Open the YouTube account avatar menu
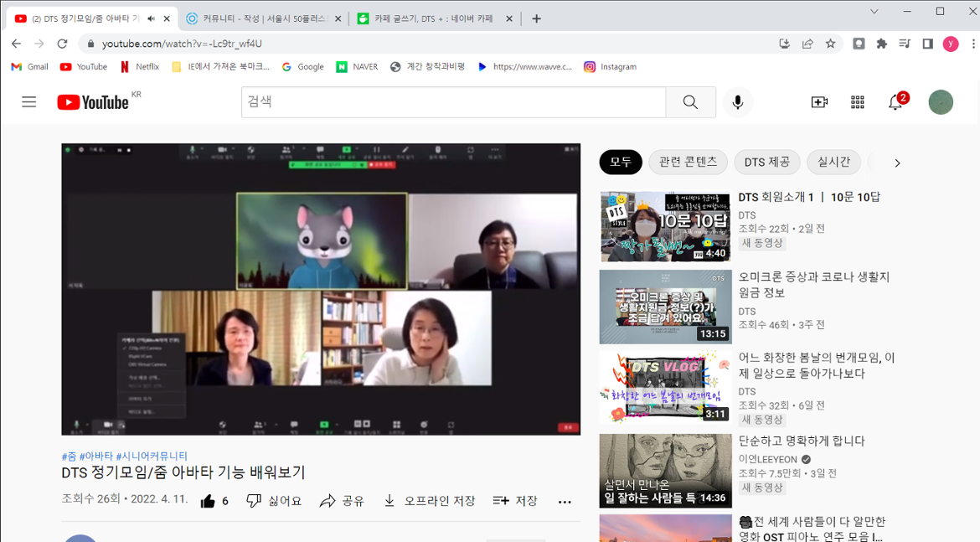The height and width of the screenshot is (542, 980). [941, 101]
